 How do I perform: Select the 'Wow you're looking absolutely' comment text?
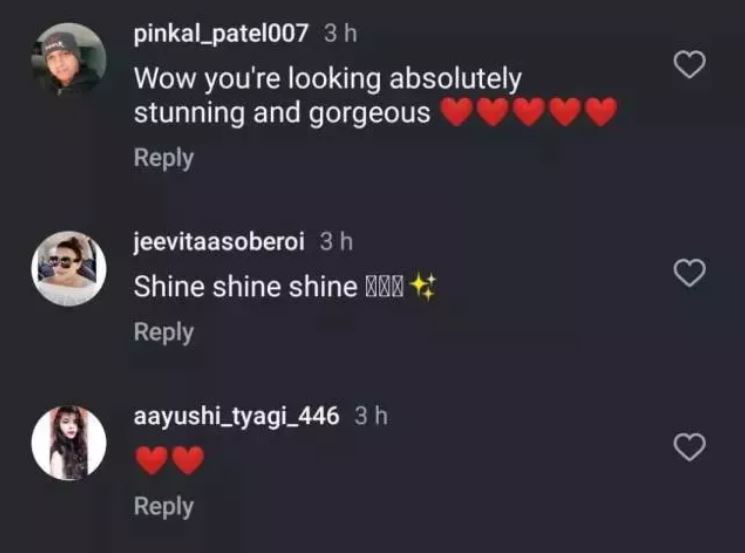pyautogui.click(x=328, y=79)
